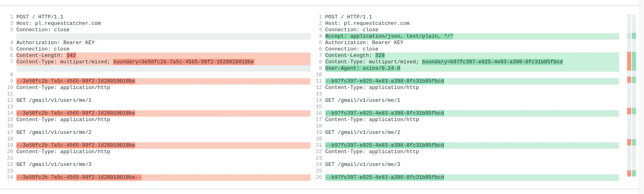Click left pane line 3 Connection: close
This screenshot has width=644, height=194.
coord(42,30)
